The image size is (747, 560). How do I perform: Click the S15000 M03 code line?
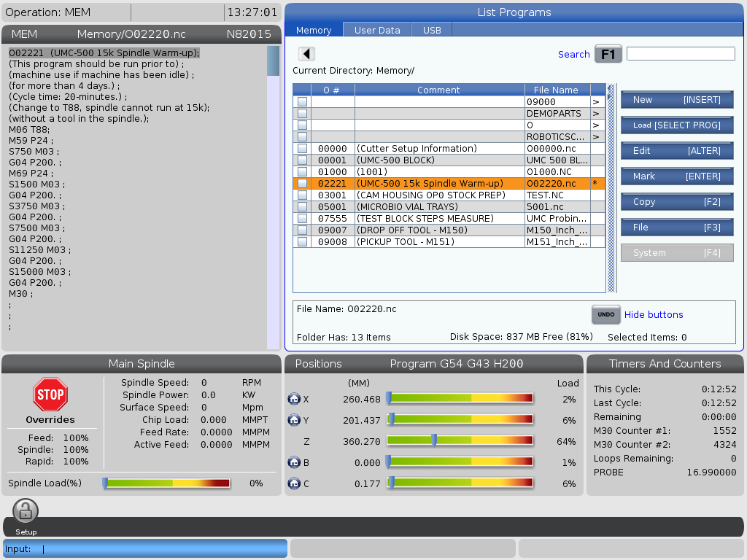(39, 272)
